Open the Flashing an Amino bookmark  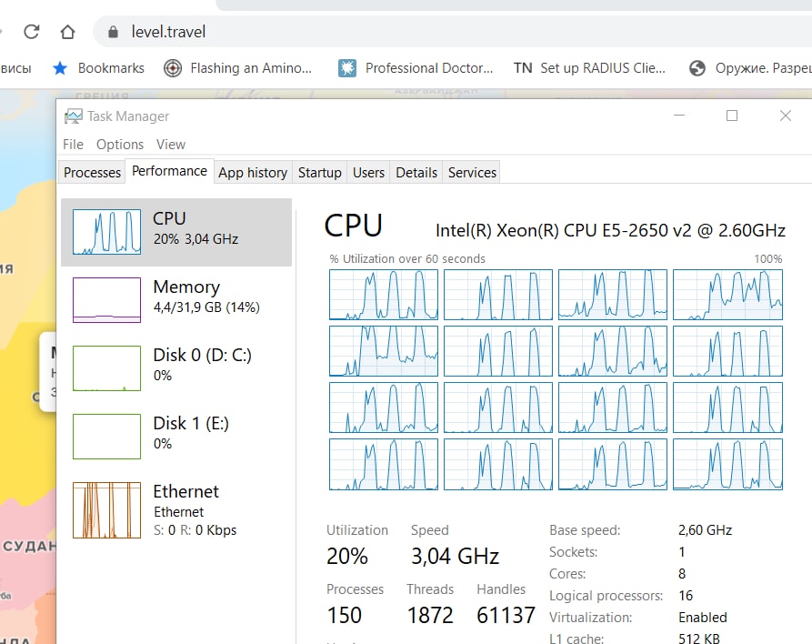[237, 68]
